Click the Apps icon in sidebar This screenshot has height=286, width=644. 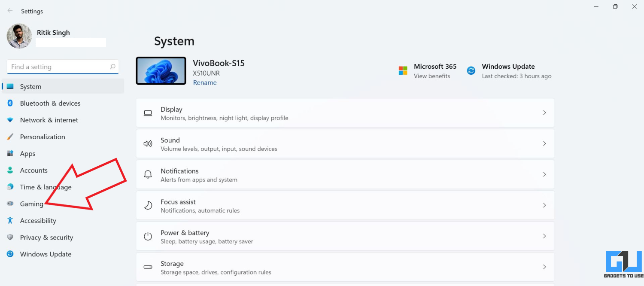[10, 153]
